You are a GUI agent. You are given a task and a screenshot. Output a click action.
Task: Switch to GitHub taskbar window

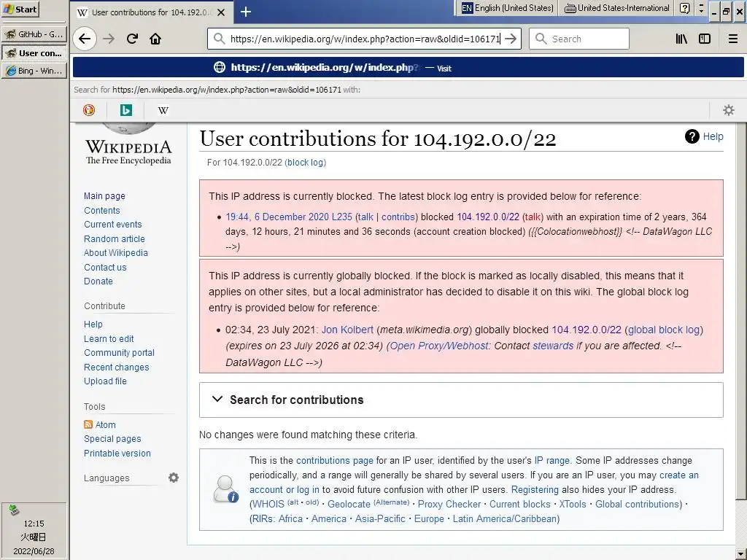(34, 34)
